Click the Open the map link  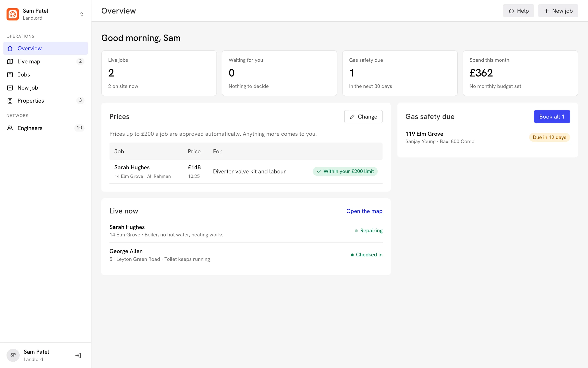[x=364, y=211]
